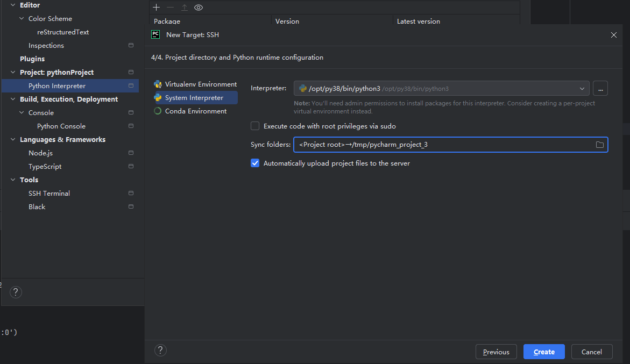Screen dimensions: 630x364
Task: Click the Previous button
Action: 496,352
